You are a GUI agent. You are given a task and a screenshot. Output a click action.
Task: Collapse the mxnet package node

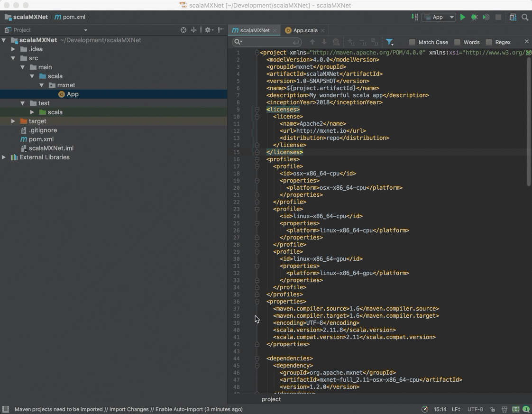[41, 85]
